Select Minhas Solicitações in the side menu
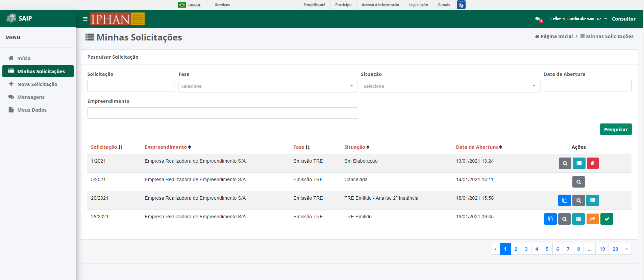This screenshot has width=644, height=280. point(38,71)
